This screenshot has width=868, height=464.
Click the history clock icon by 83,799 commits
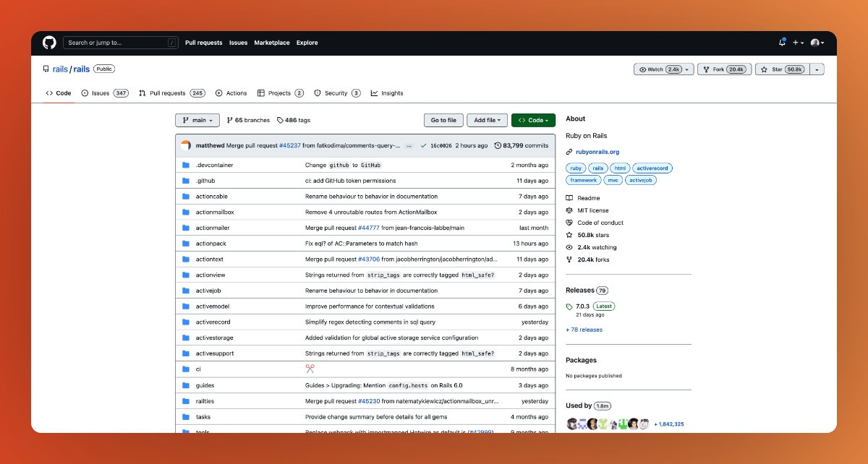pyautogui.click(x=498, y=145)
